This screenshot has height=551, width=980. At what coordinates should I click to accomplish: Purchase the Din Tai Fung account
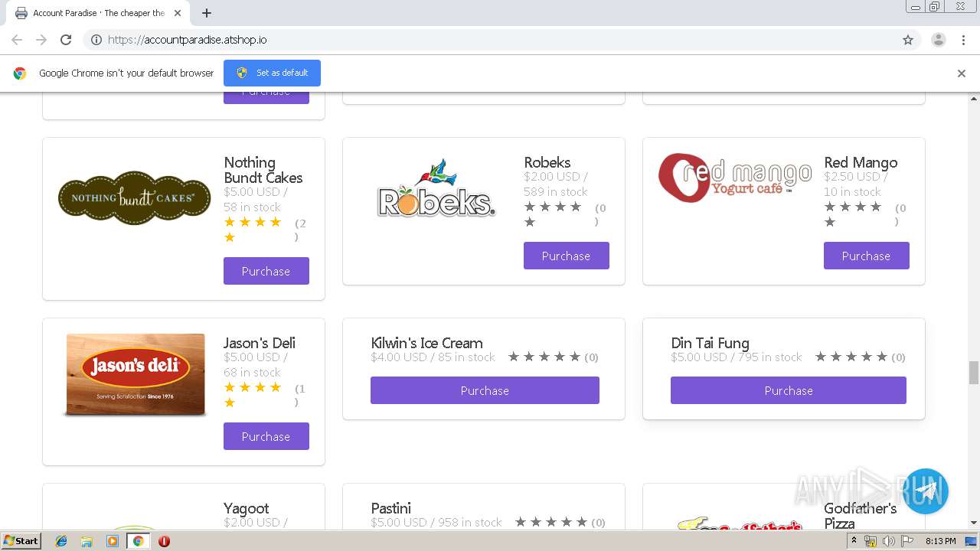click(789, 390)
